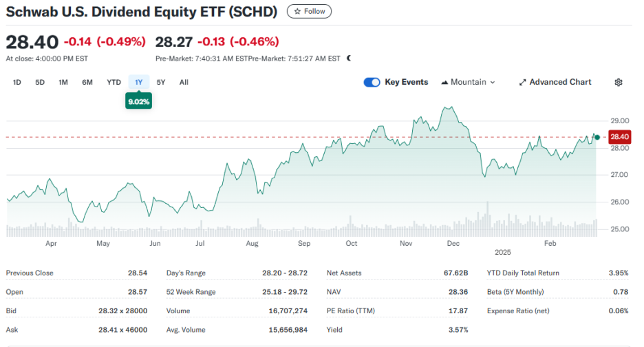The height and width of the screenshot is (347, 644).
Task: Click the 28.27 pre-market price
Action: [174, 41]
